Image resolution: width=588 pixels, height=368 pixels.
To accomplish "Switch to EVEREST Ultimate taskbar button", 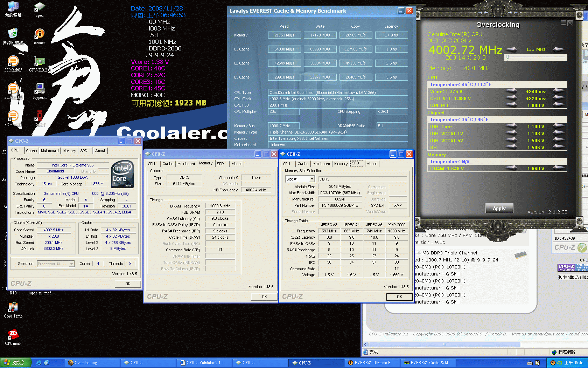I will tap(372, 363).
